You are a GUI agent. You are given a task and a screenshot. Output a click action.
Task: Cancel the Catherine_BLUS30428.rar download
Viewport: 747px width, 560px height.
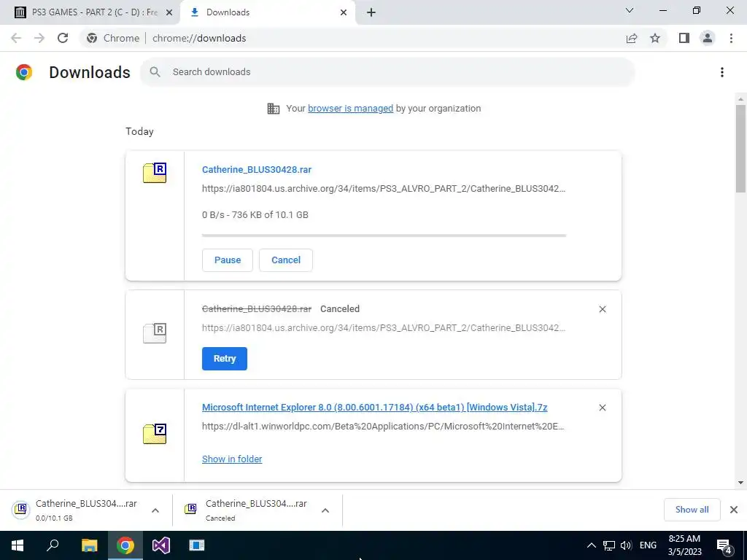point(286,260)
